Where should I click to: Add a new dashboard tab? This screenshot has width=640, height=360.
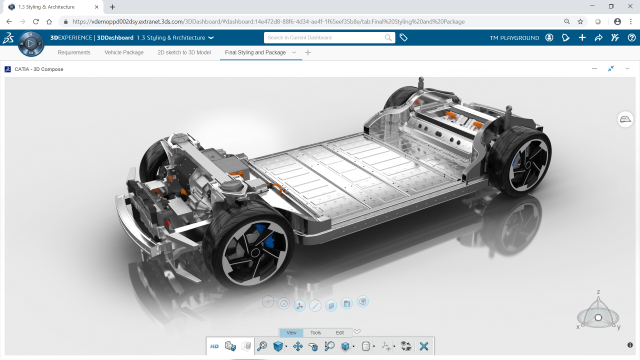tap(308, 52)
